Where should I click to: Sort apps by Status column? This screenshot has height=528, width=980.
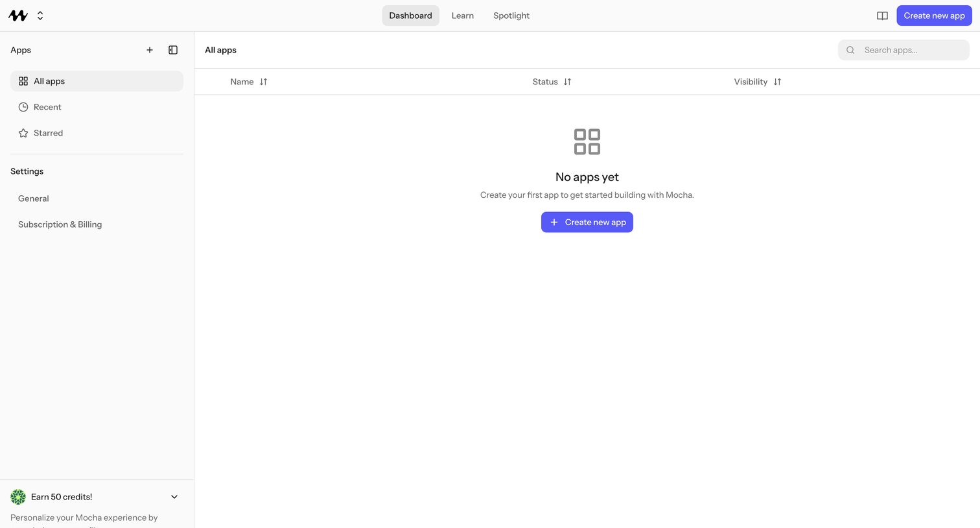click(552, 82)
